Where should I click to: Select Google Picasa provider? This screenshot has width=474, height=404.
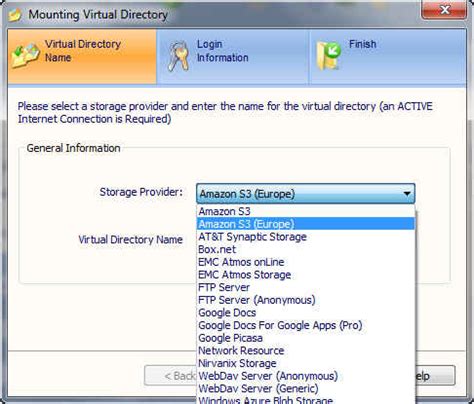[305, 338]
